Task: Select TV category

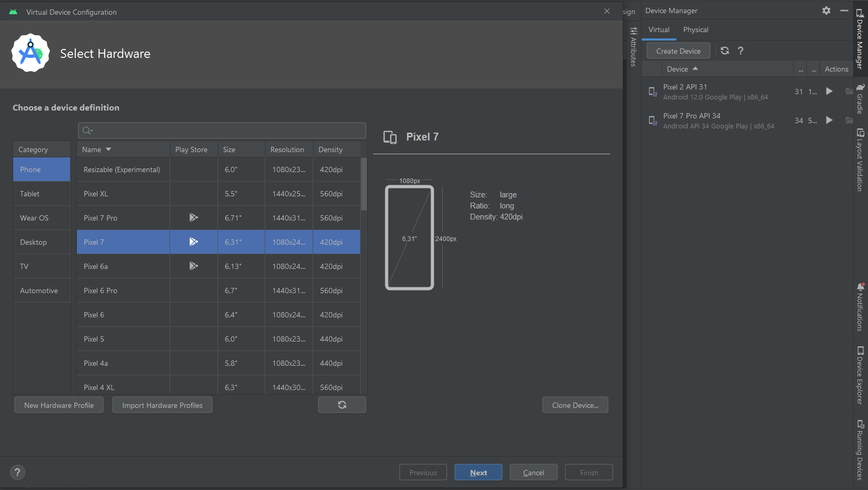Action: click(42, 266)
